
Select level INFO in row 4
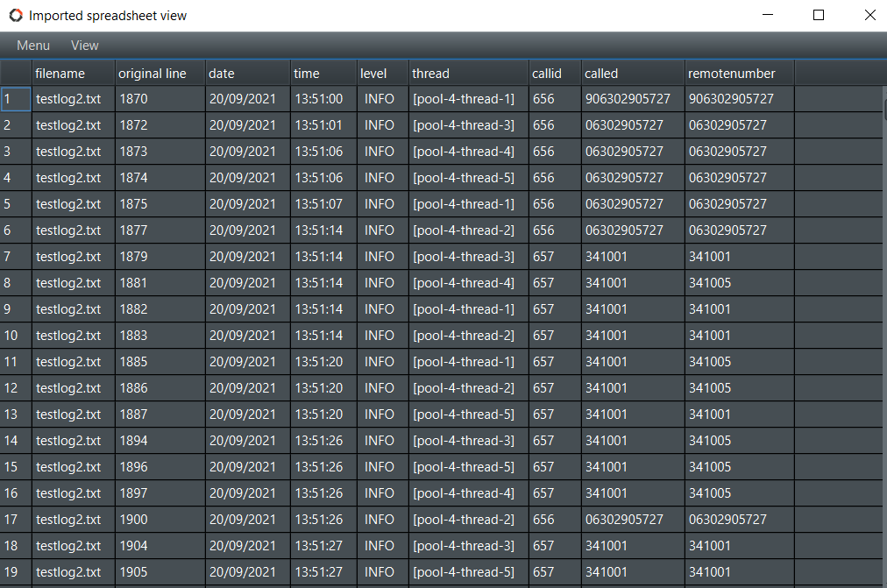pyautogui.click(x=383, y=178)
